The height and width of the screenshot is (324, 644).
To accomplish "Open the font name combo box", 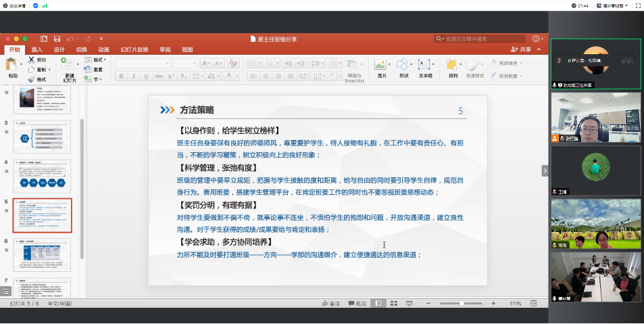I will 142,63.
